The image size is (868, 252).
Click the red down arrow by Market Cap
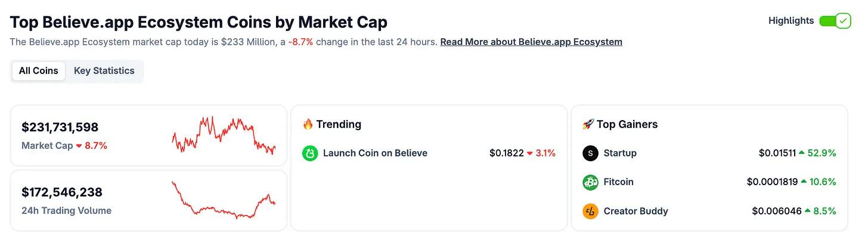pyautogui.click(x=79, y=146)
